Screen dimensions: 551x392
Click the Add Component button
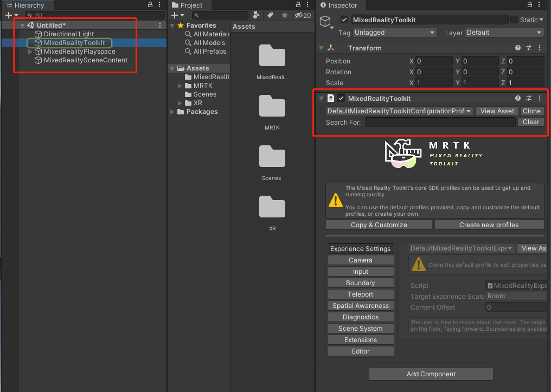[x=431, y=374]
